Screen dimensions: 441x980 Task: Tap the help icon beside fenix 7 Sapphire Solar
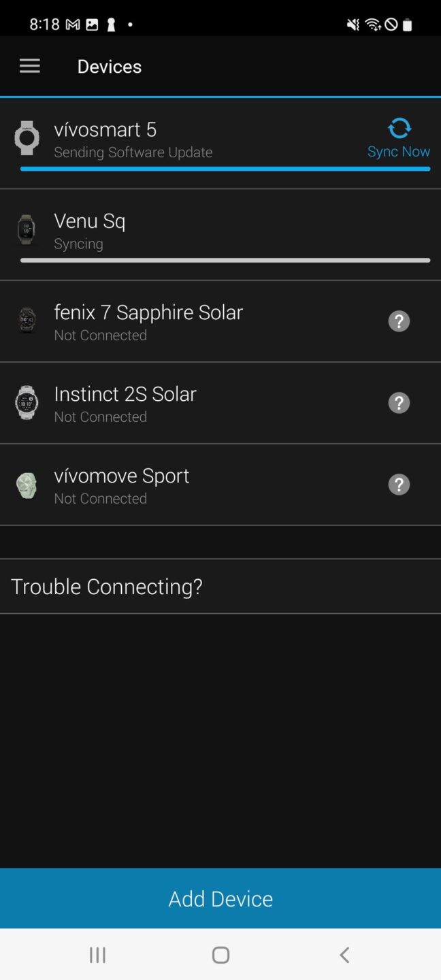pyautogui.click(x=399, y=321)
